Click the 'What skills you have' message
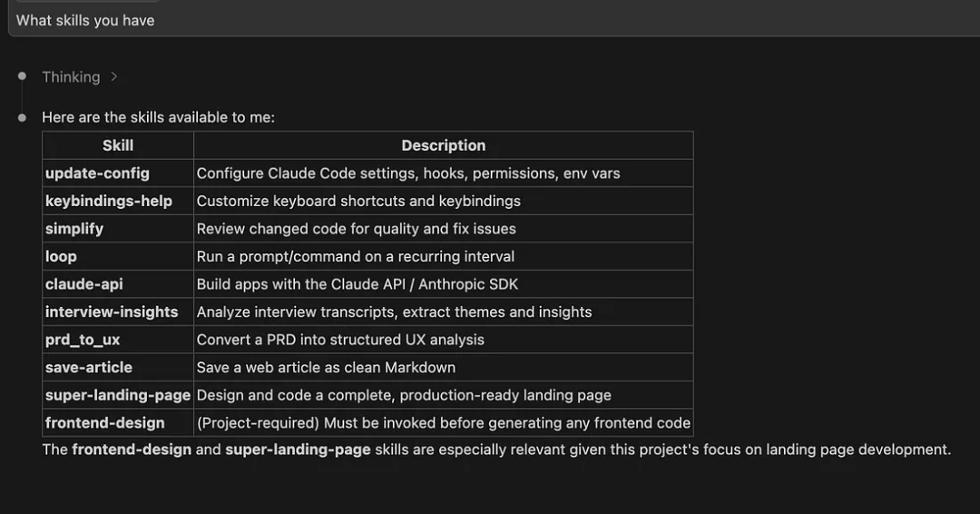Screen dimensions: 980x514 85,20
